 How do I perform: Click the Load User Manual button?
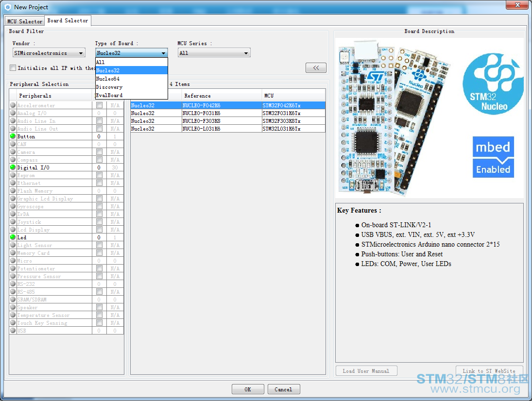click(x=366, y=371)
